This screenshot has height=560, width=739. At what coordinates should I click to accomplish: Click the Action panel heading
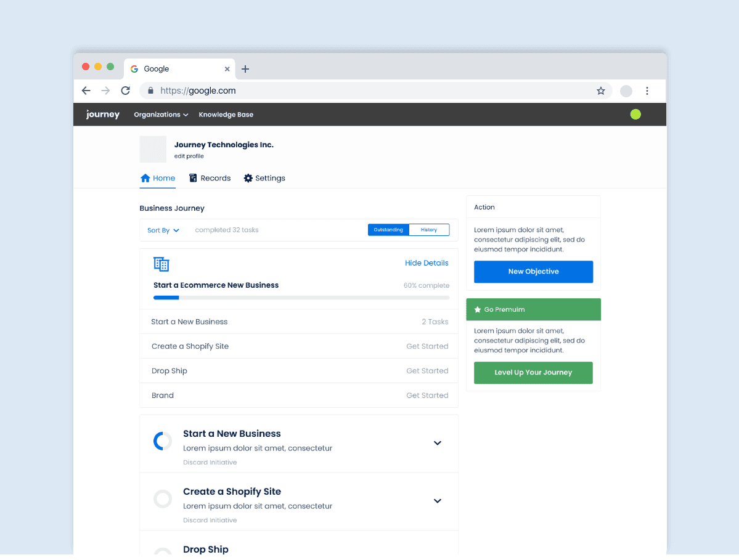(484, 208)
